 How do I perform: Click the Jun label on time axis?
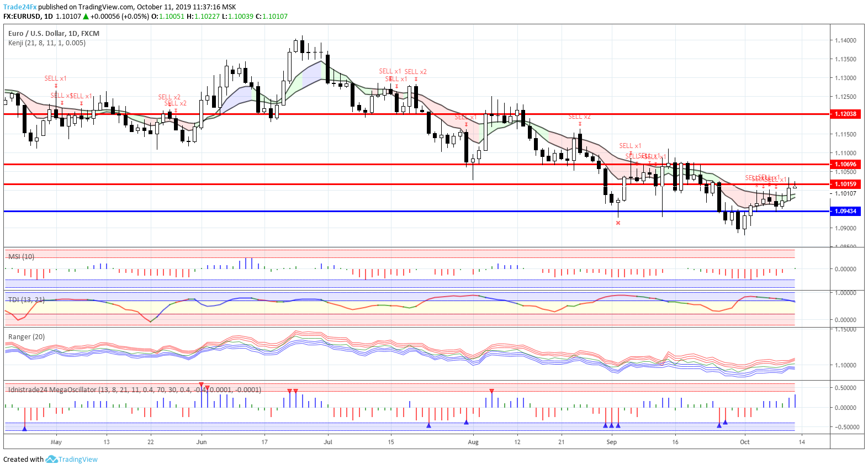tap(202, 442)
